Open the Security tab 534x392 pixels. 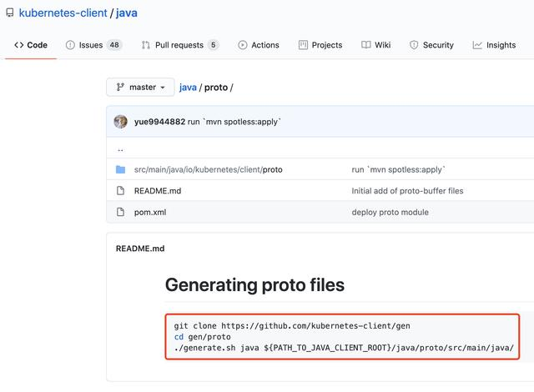tap(431, 45)
